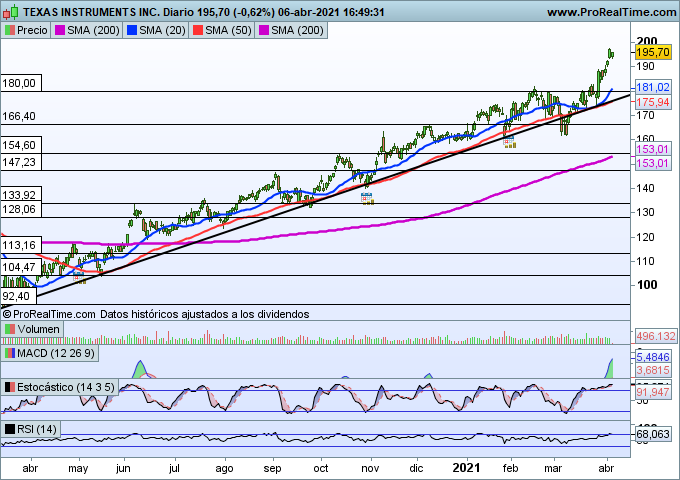The image size is (680, 480).
Task: Click the abr label at axis right end
Action: pos(606,468)
